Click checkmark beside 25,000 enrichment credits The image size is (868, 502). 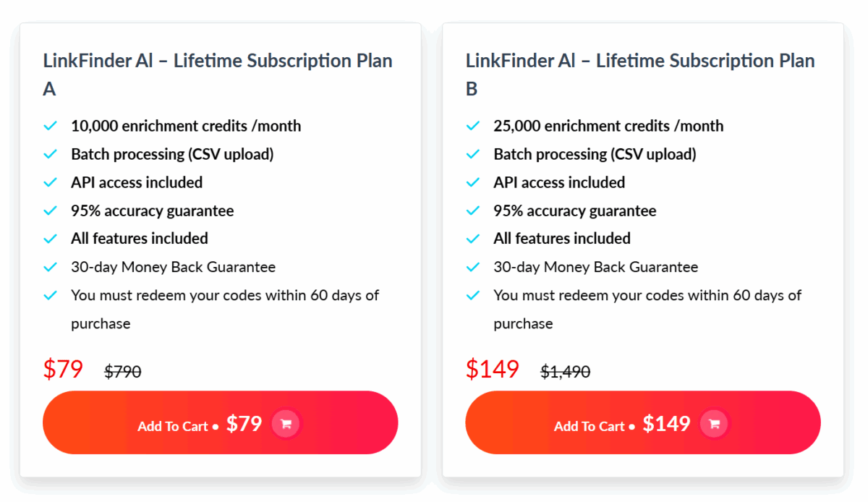[x=472, y=126]
